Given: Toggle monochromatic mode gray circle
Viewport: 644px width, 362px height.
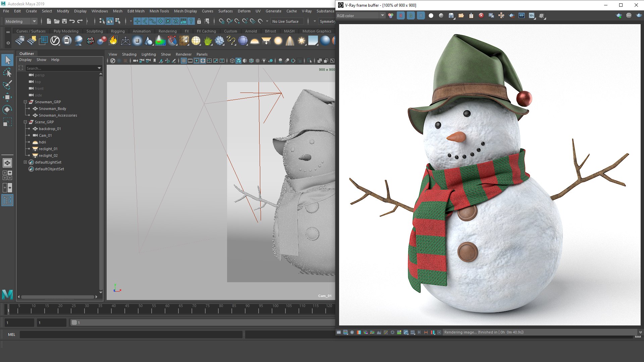Looking at the screenshot, I should 441,15.
